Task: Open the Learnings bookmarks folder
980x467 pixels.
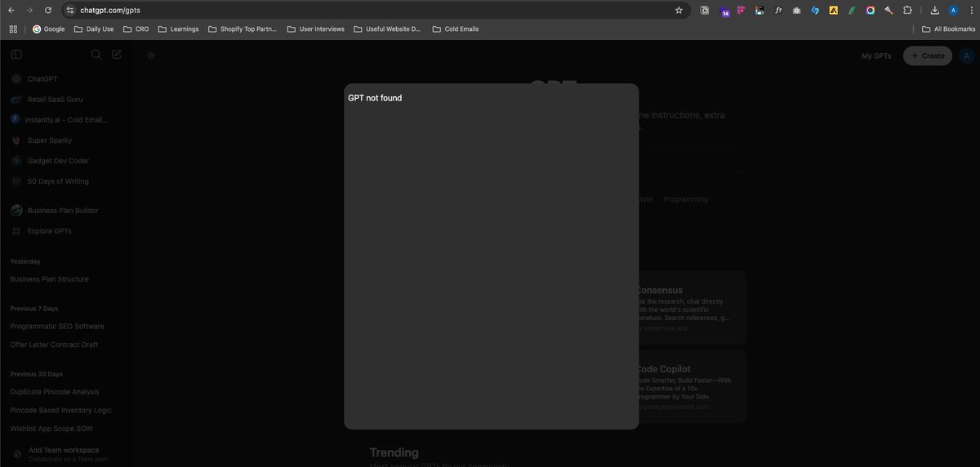Action: pyautogui.click(x=178, y=29)
